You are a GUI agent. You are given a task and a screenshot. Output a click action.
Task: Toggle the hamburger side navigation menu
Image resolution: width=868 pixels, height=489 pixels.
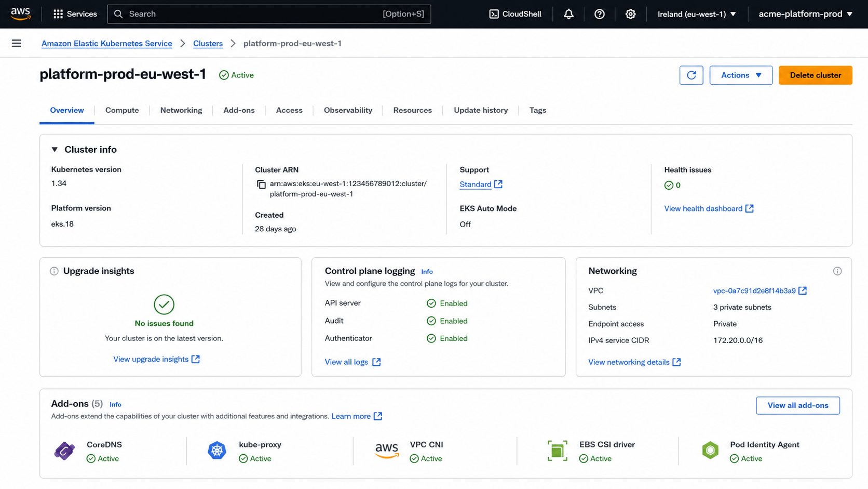(17, 43)
